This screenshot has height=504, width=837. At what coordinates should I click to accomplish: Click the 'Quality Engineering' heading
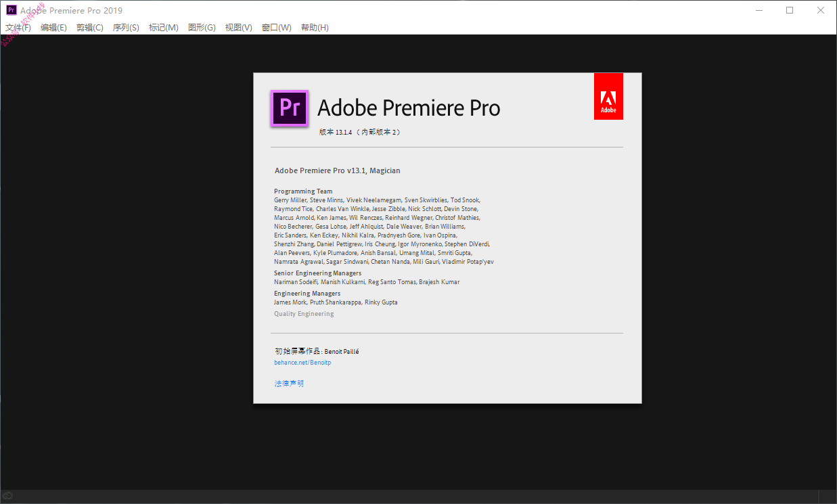click(x=304, y=314)
